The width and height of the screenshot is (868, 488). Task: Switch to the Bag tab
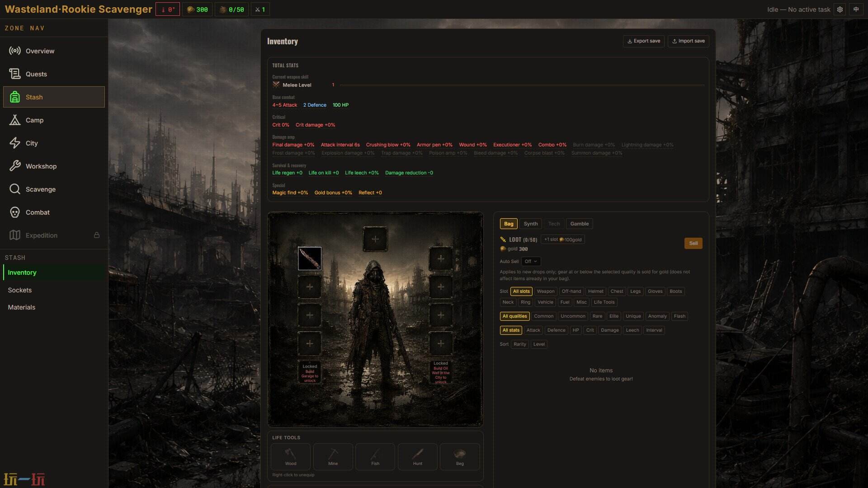(509, 224)
